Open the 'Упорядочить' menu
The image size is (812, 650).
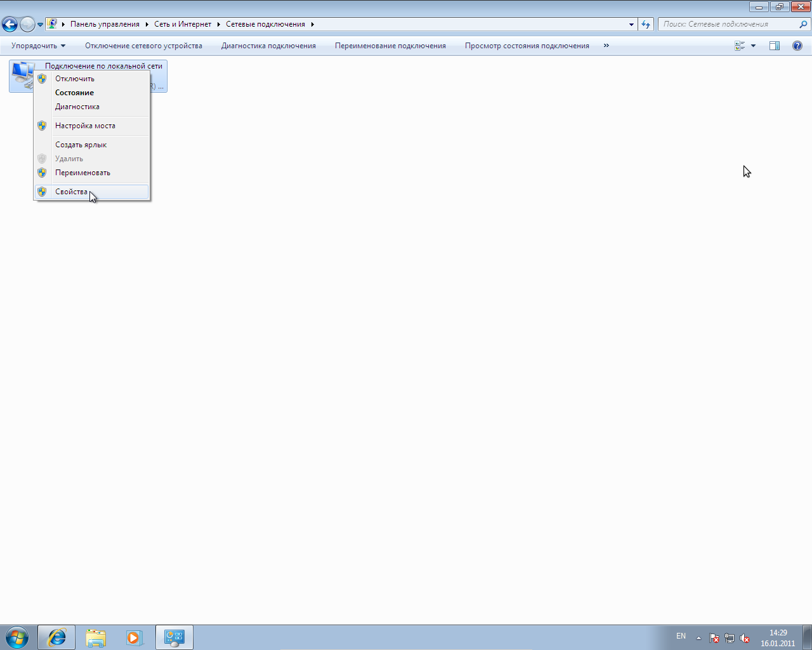(38, 46)
